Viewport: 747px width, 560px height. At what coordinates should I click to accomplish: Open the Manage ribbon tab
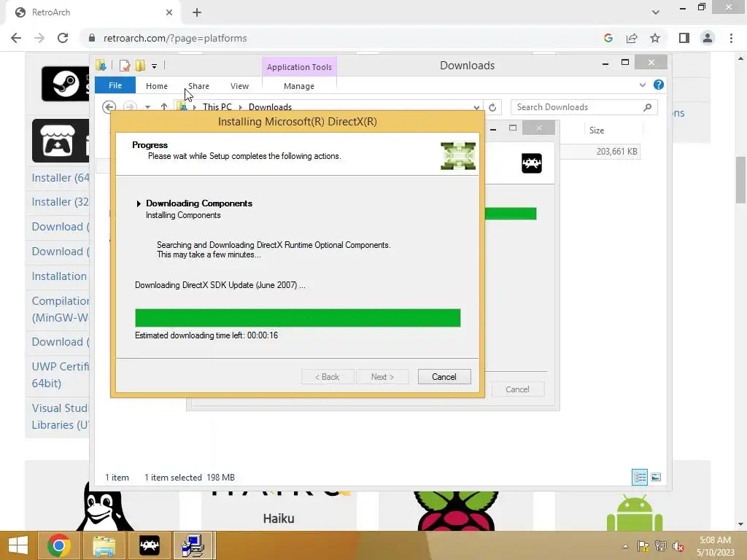(298, 86)
